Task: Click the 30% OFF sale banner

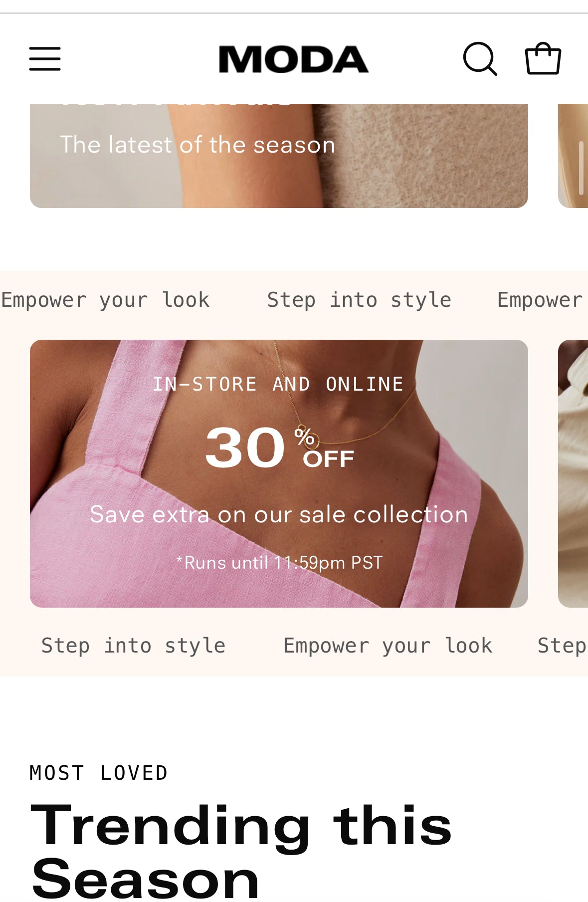Action: click(279, 473)
